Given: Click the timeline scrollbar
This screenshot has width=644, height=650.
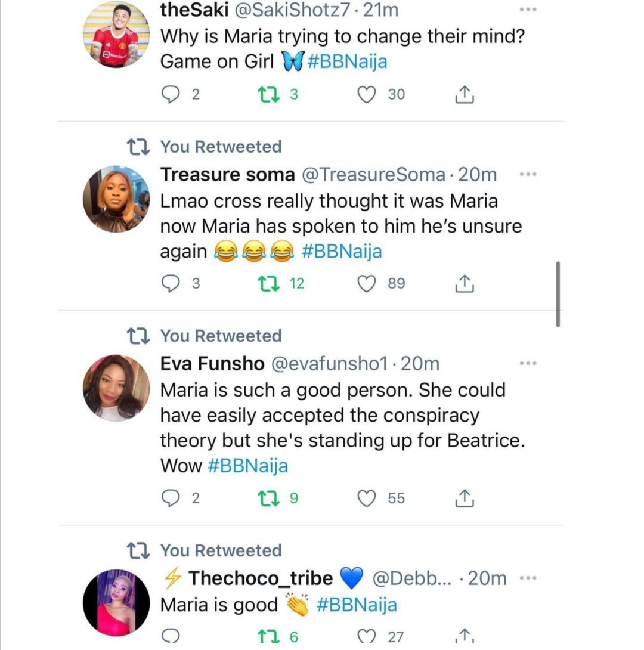Looking at the screenshot, I should coord(558,293).
